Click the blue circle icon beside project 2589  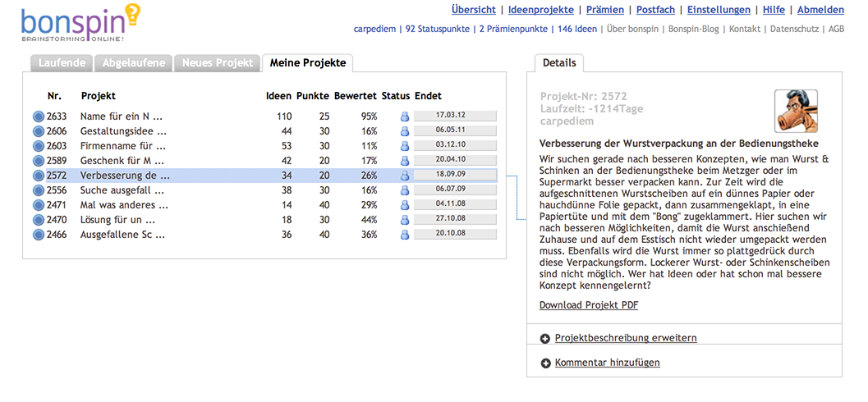[38, 161]
